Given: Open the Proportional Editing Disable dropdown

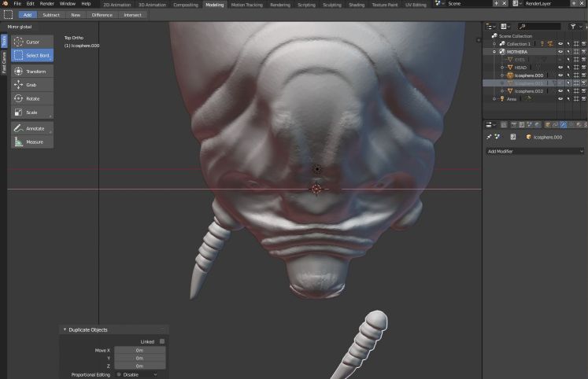Looking at the screenshot, I should click(138, 374).
